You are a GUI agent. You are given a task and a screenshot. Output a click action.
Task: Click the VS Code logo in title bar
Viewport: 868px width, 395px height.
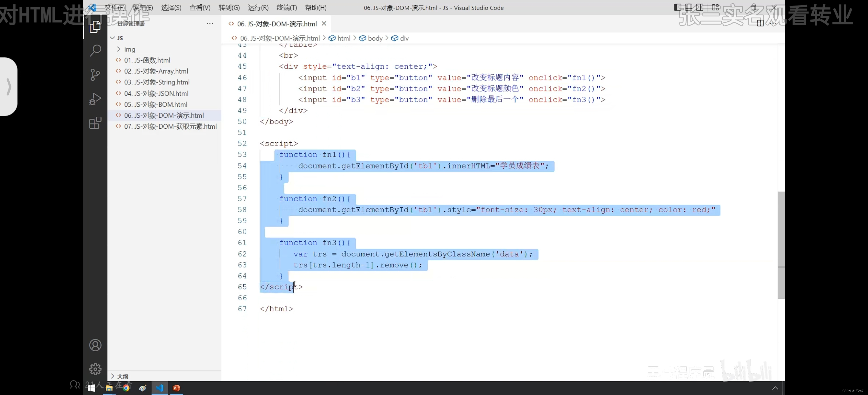tap(92, 7)
